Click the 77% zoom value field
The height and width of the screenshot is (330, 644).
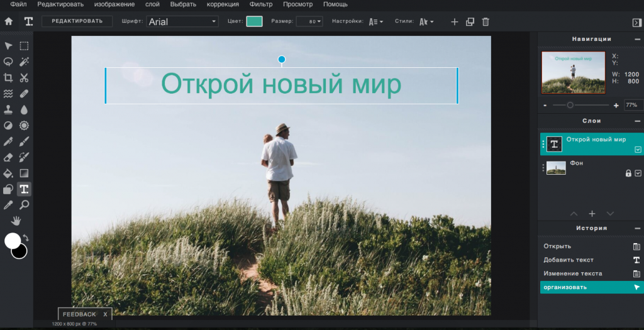(633, 106)
